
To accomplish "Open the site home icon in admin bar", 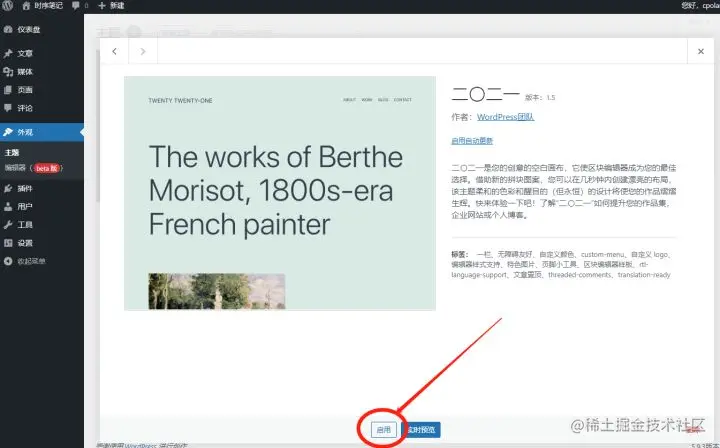I will pos(26,6).
